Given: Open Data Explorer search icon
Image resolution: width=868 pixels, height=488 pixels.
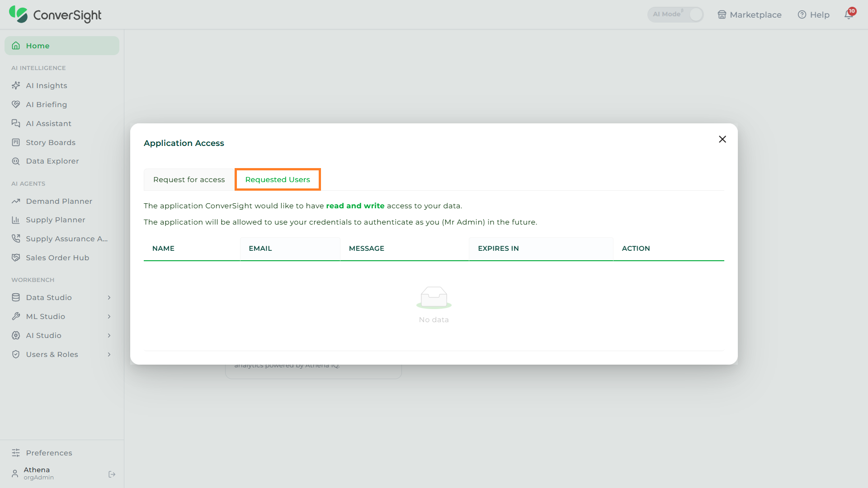Looking at the screenshot, I should (x=16, y=161).
